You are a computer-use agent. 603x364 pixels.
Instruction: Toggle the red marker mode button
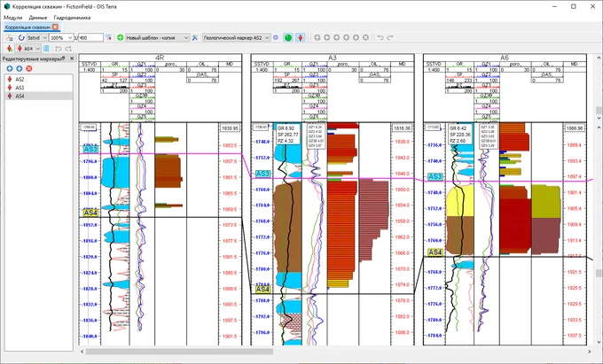point(301,38)
